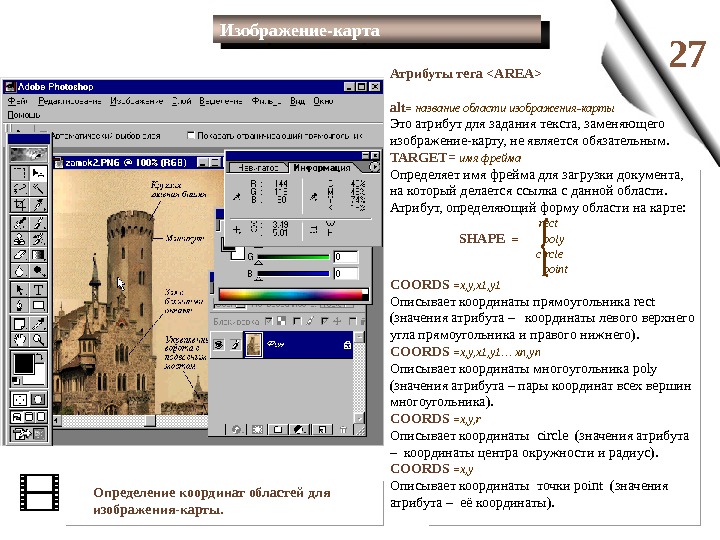
Task: Open the Помощь menu
Action: pos(24,115)
